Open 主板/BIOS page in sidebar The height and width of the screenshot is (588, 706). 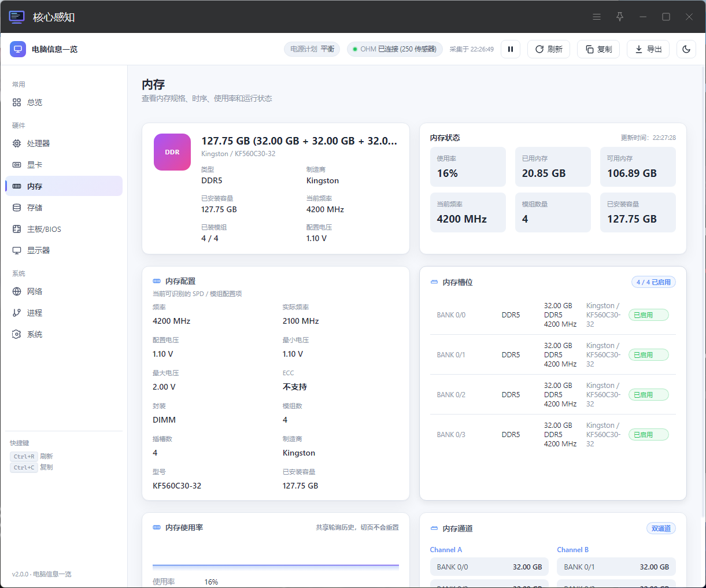[x=64, y=229]
